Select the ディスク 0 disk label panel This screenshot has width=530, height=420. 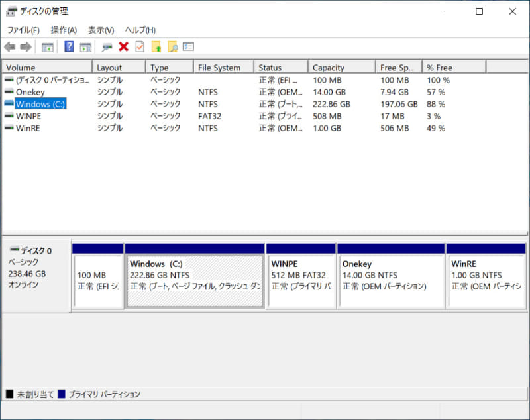[x=36, y=276]
